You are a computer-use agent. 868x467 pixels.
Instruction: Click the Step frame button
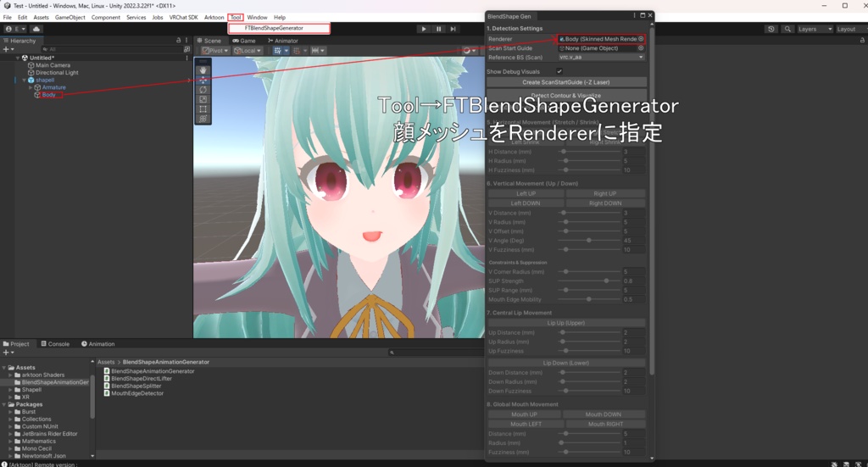[453, 29]
